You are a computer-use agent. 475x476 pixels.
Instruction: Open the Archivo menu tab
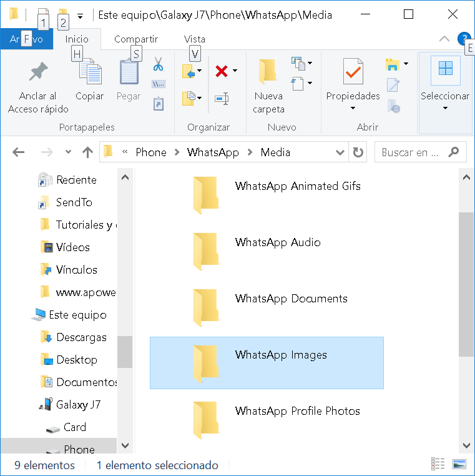coord(26,39)
